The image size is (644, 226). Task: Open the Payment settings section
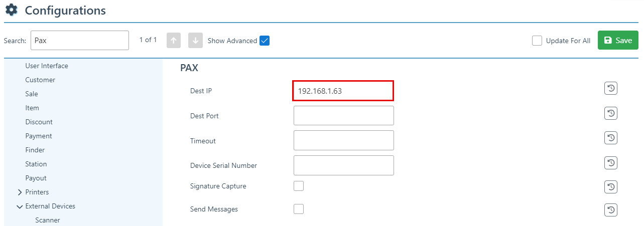[x=39, y=136]
